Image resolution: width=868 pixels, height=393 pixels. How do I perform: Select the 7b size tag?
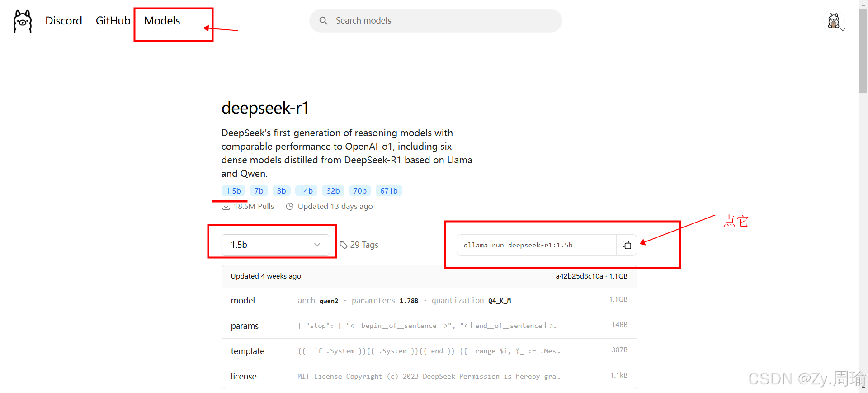pos(259,191)
